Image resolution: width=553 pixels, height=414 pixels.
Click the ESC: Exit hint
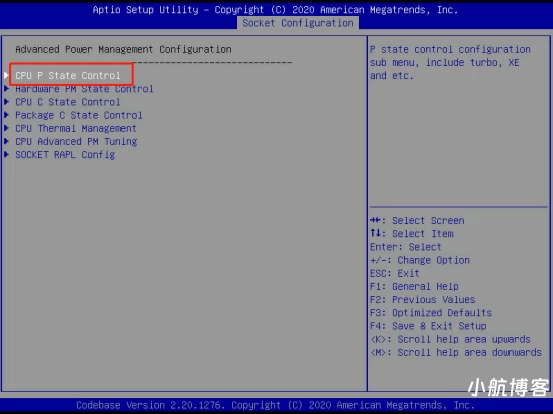(395, 273)
